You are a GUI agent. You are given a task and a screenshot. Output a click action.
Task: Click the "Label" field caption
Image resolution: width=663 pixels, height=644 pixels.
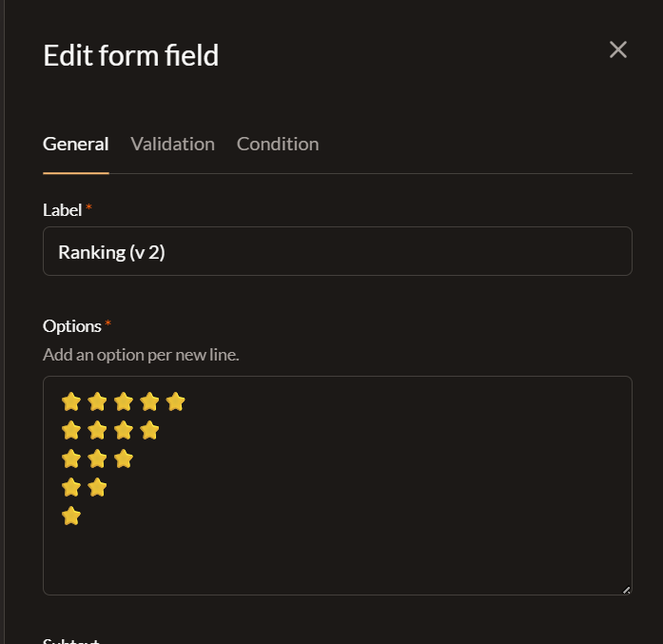(x=62, y=209)
